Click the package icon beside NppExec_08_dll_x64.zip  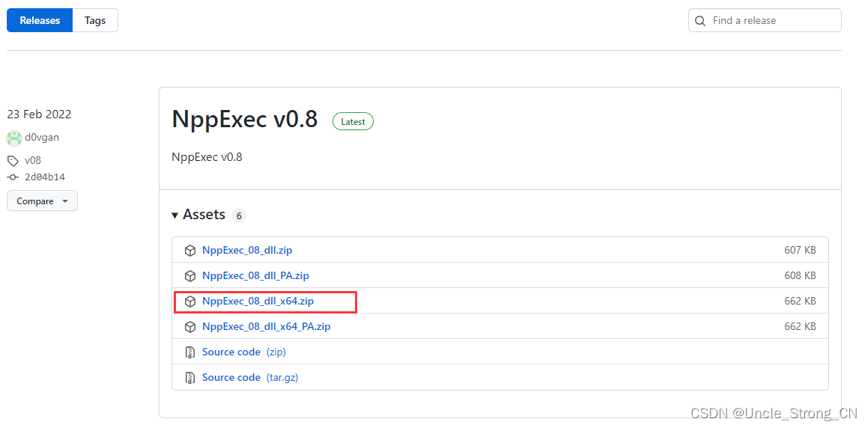click(x=190, y=302)
